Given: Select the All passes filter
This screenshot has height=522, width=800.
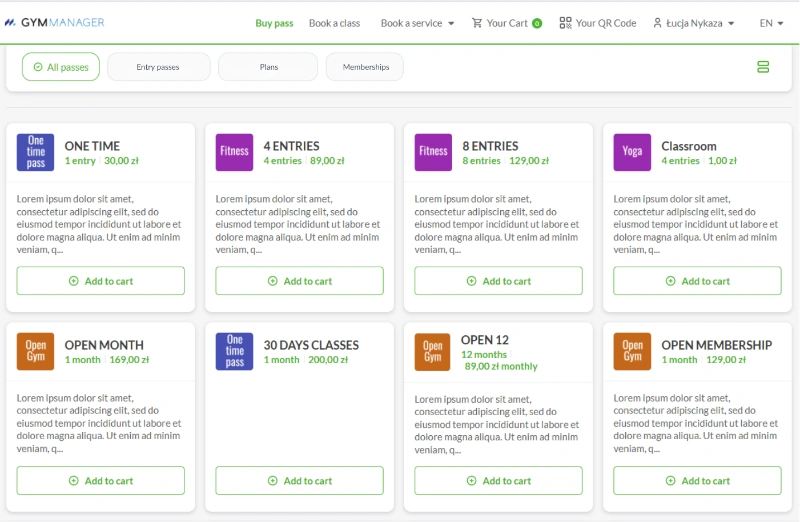Looking at the screenshot, I should [x=61, y=67].
